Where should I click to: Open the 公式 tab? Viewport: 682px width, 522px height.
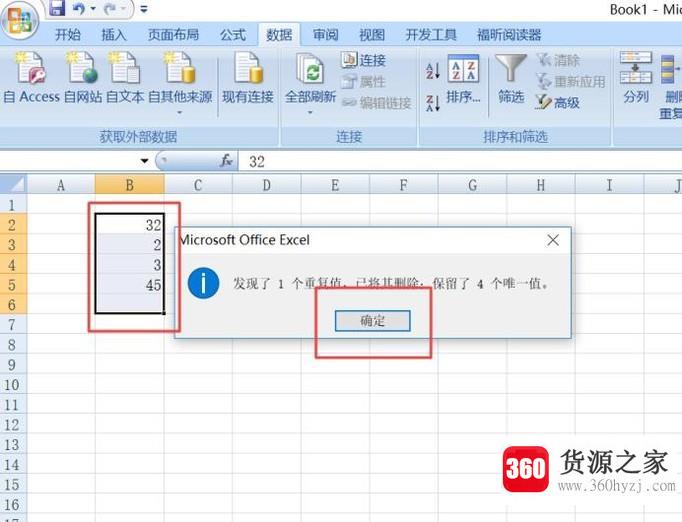pos(233,34)
